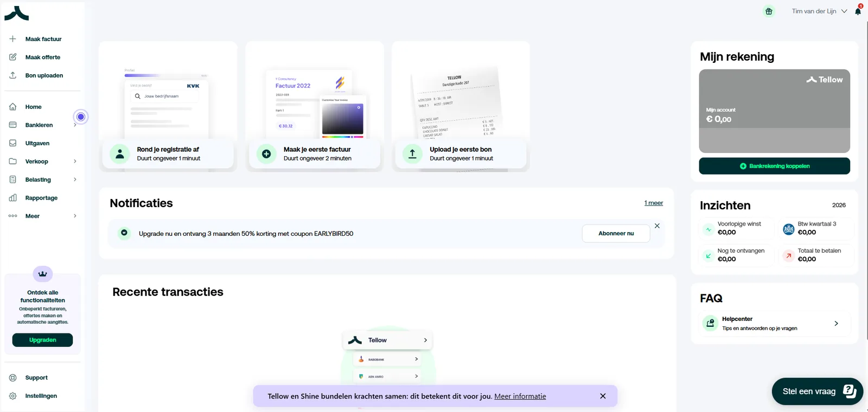The height and width of the screenshot is (412, 868).
Task: Click the grey Tellow account card
Action: point(774,111)
